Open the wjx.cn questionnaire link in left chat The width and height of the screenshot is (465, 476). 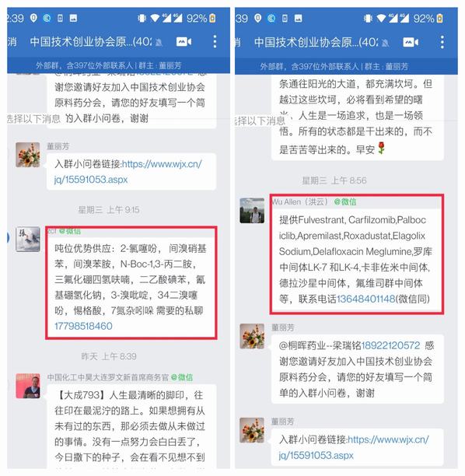point(128,172)
